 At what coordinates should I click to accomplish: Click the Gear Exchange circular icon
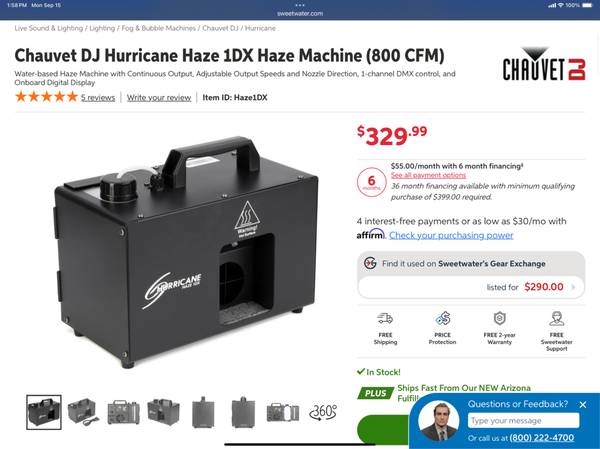click(x=370, y=263)
